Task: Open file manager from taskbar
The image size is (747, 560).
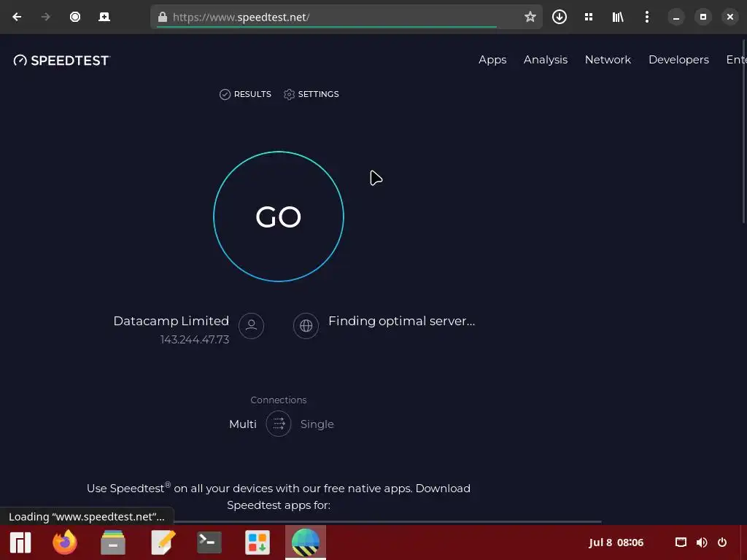Action: (113, 542)
